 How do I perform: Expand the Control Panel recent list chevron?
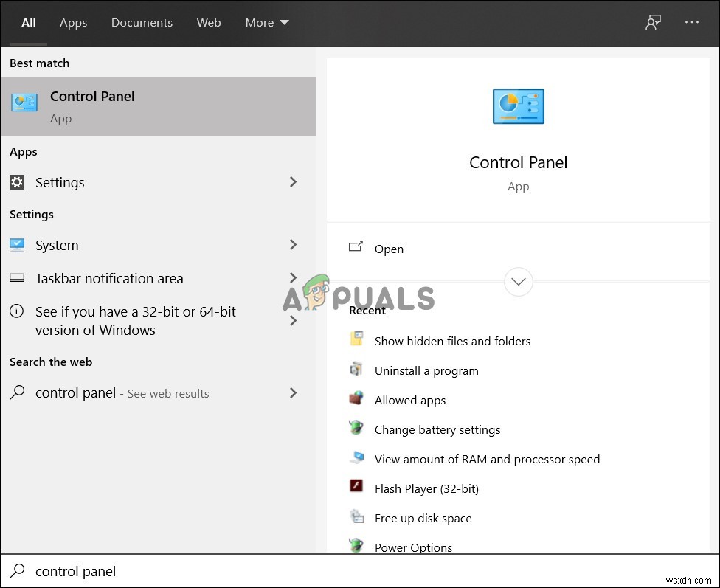[x=518, y=282]
